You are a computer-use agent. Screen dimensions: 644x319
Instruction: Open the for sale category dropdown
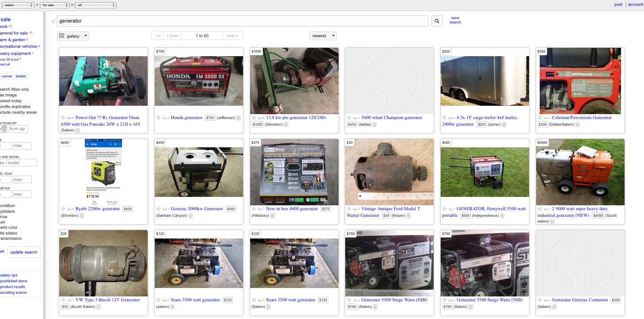pyautogui.click(x=54, y=5)
